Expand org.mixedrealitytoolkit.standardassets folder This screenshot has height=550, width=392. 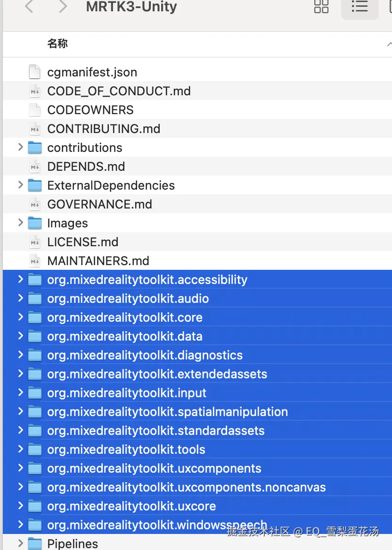point(20,430)
